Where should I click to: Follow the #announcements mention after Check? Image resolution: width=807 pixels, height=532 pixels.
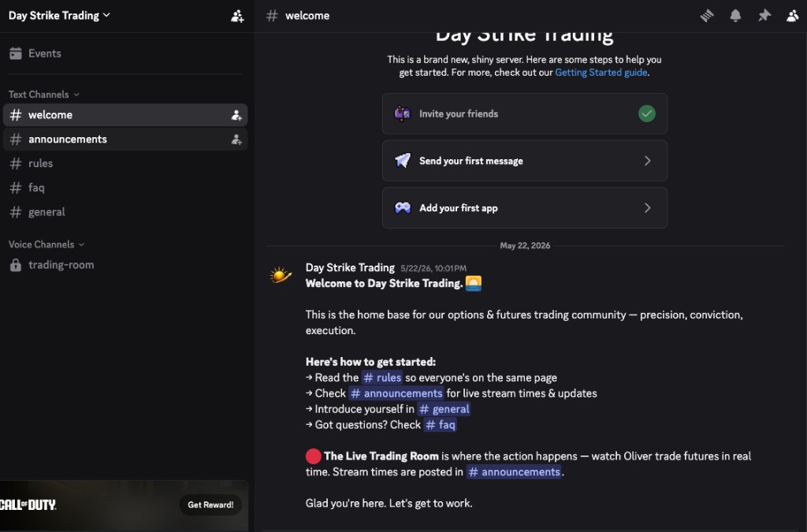396,393
